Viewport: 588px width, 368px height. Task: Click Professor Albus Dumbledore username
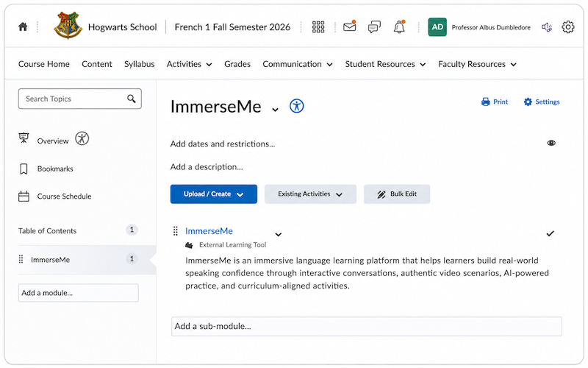point(491,27)
